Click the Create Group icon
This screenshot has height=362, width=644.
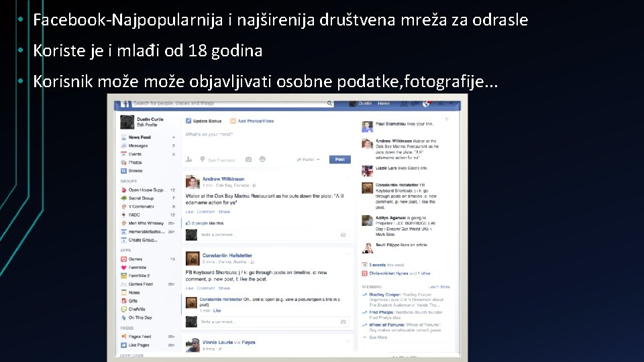click(x=123, y=240)
